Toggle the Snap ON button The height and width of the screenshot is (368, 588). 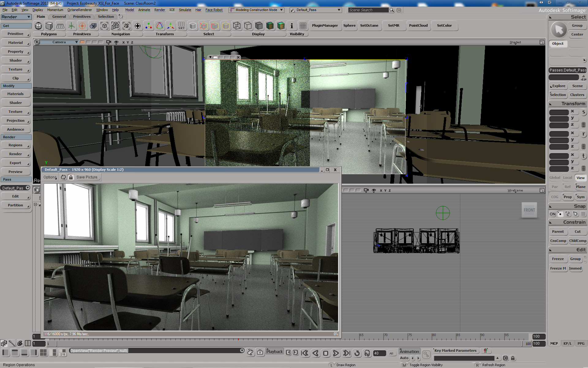point(552,214)
